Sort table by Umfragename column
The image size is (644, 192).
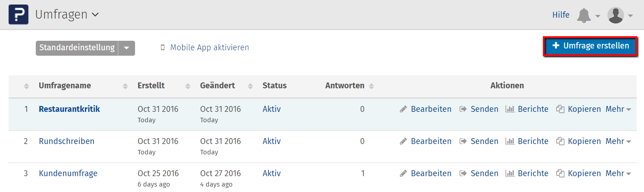65,86
